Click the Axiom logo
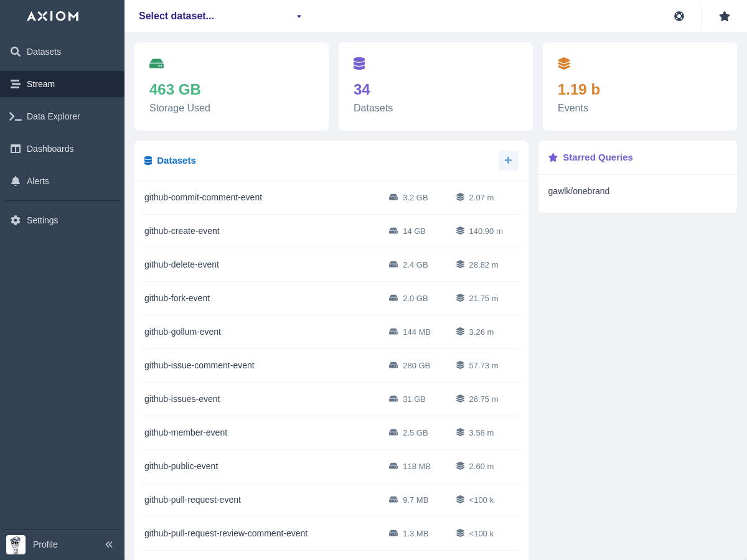The image size is (747, 560). [x=53, y=16]
